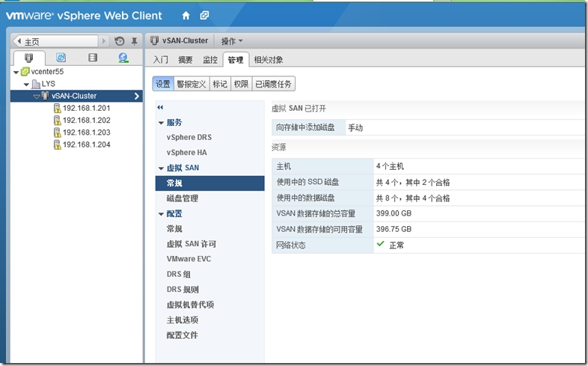
Task: Collapse the 服务 section
Action: coord(161,123)
